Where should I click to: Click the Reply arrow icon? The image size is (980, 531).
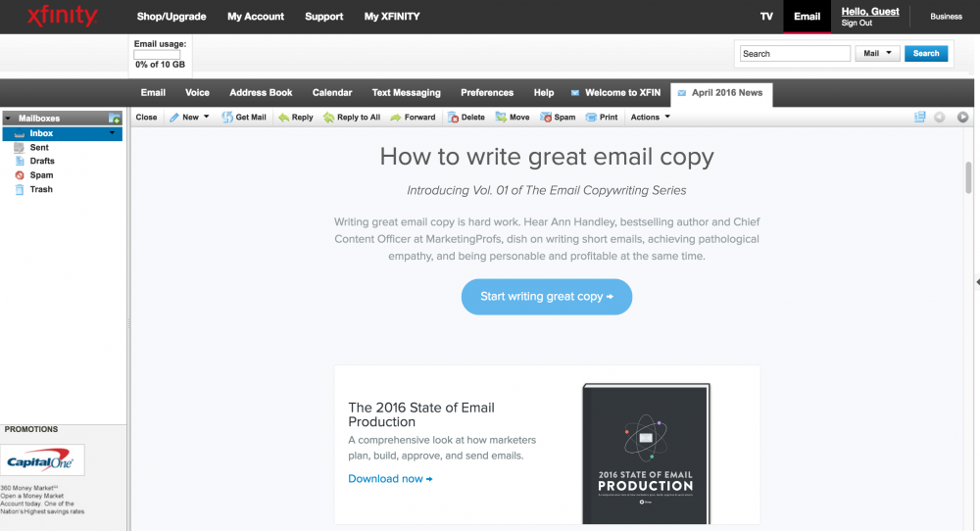[x=284, y=117]
